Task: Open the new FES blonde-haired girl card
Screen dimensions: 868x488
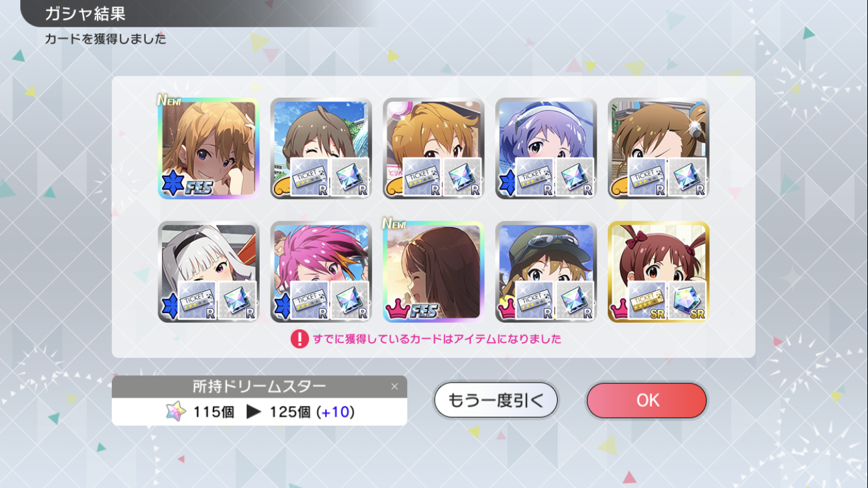Action: [208, 148]
